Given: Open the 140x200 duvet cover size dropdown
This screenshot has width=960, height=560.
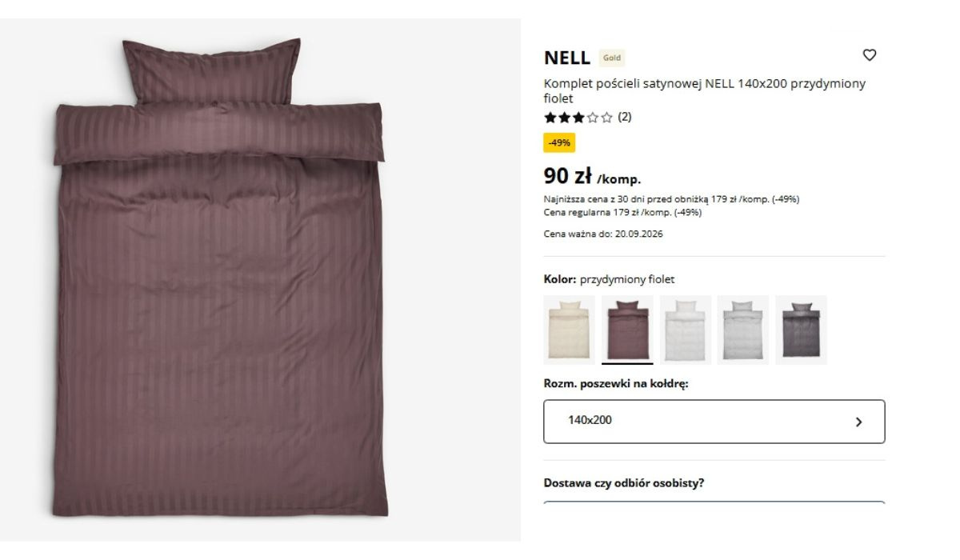Looking at the screenshot, I should 714,422.
